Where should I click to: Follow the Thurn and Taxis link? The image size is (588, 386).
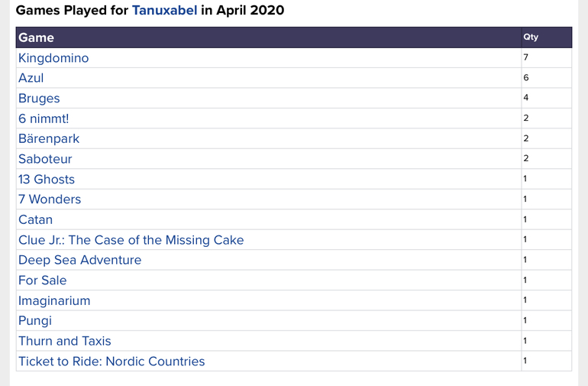[x=65, y=341]
